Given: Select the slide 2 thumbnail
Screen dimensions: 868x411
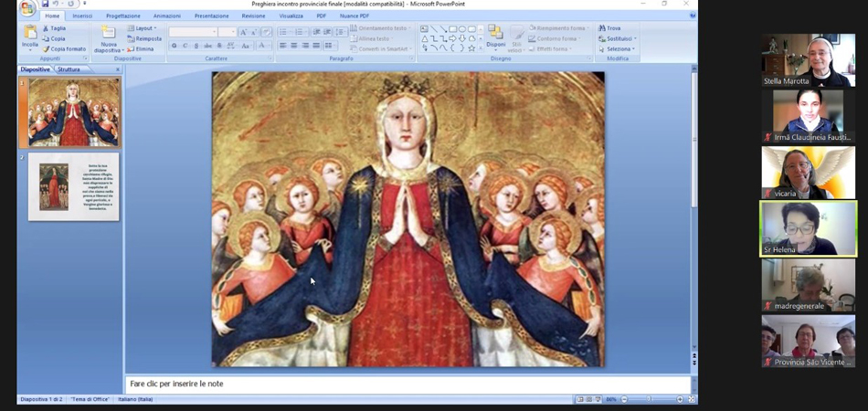Looking at the screenshot, I should pos(74,187).
